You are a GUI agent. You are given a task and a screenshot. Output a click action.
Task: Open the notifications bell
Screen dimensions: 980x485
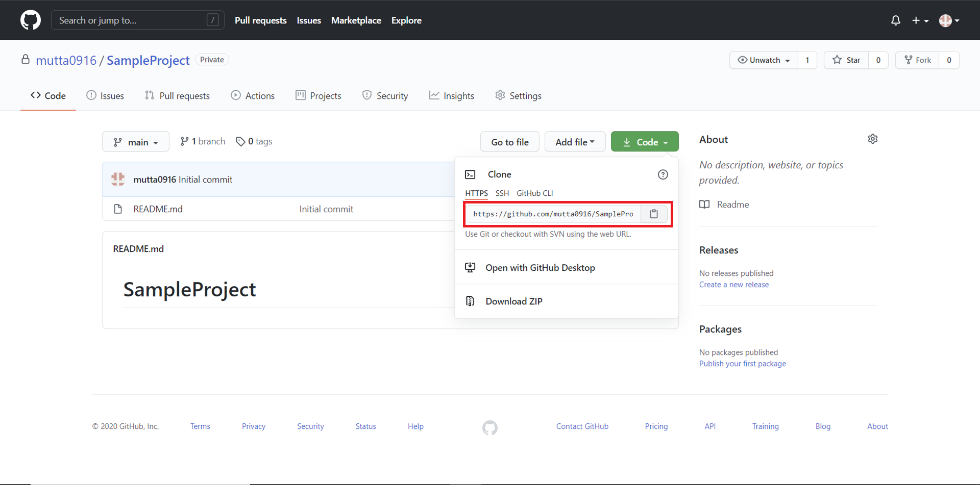895,20
